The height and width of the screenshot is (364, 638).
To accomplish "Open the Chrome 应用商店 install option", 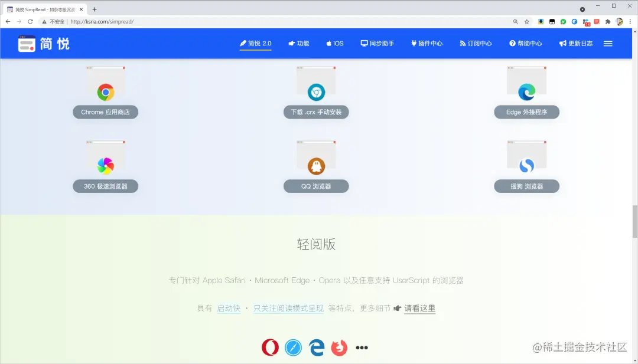I will pos(105,112).
